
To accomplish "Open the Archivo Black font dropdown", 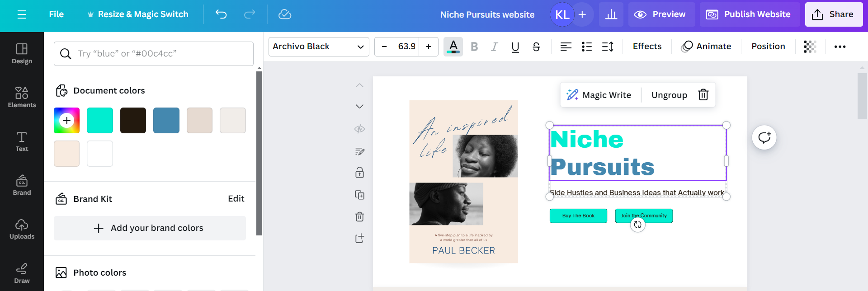I will tap(319, 47).
